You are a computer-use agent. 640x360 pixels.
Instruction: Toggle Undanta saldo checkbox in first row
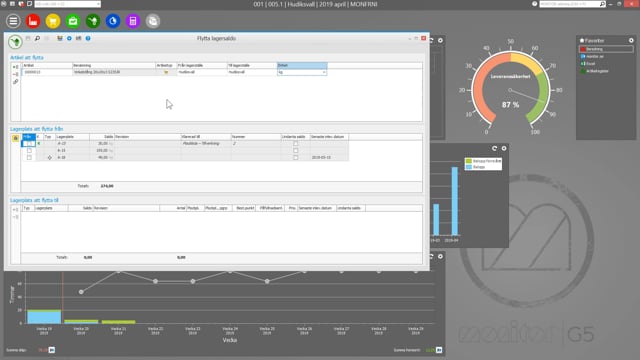pos(296,144)
